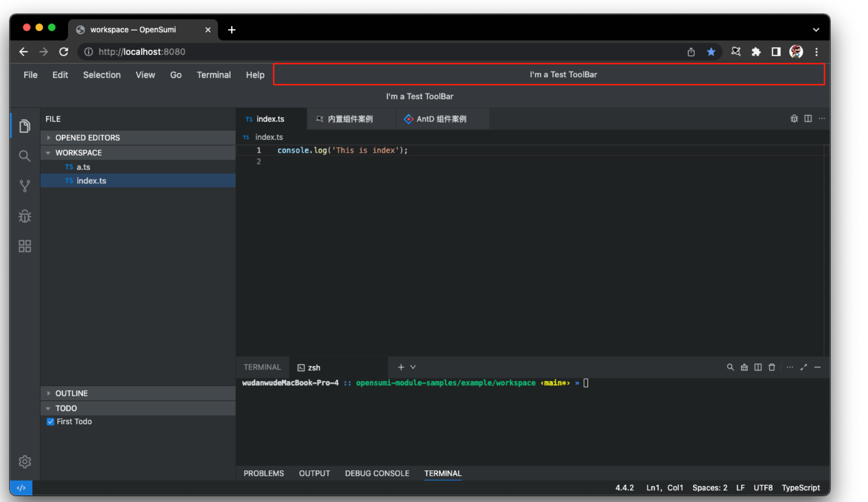Split the editor using the tab bar icon
Screen dimensions: 868x502
pyautogui.click(x=808, y=119)
